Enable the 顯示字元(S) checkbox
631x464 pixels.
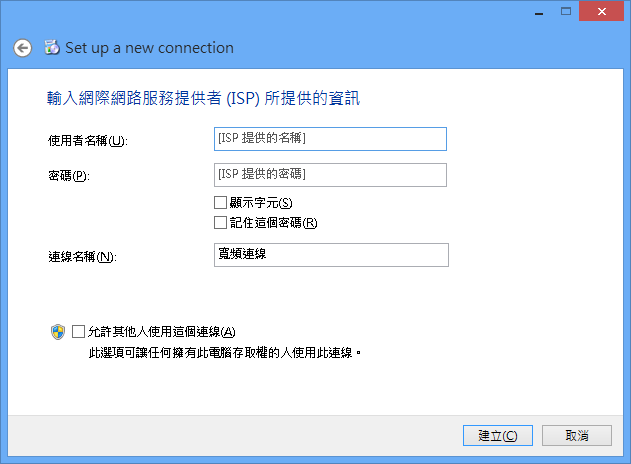[220, 202]
